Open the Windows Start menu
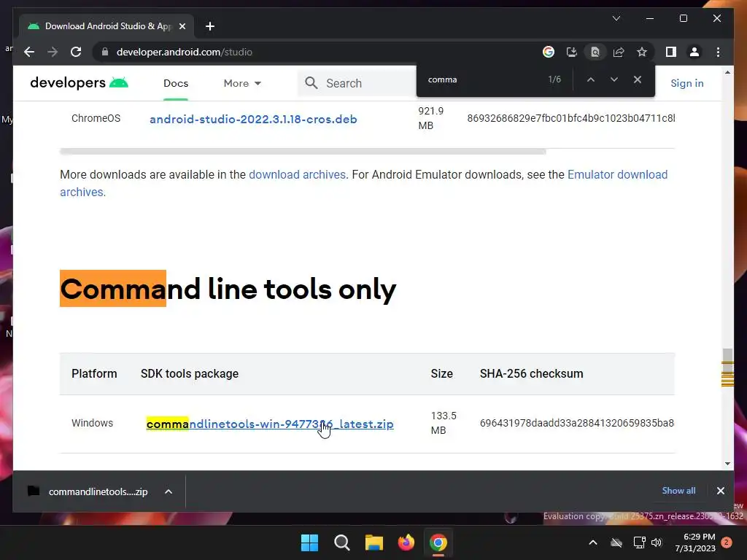The image size is (747, 560). coord(309,542)
